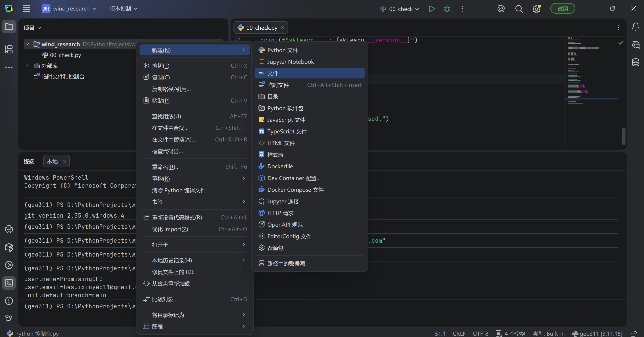644x337 pixels.
Task: Click the 试用 trial button
Action: point(563,9)
